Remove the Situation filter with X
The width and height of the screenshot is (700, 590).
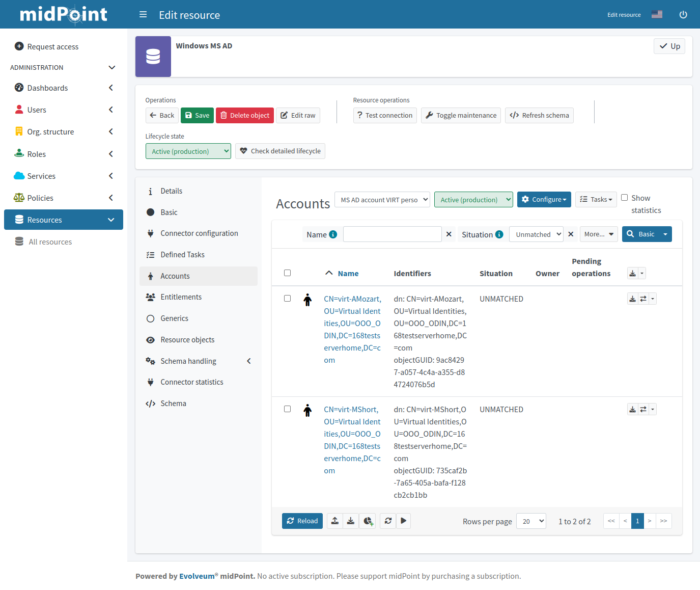click(x=571, y=234)
